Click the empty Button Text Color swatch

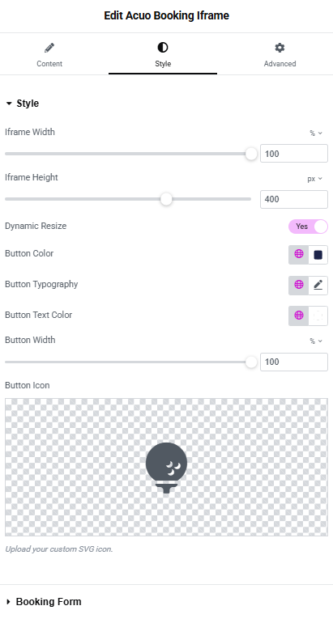click(318, 316)
